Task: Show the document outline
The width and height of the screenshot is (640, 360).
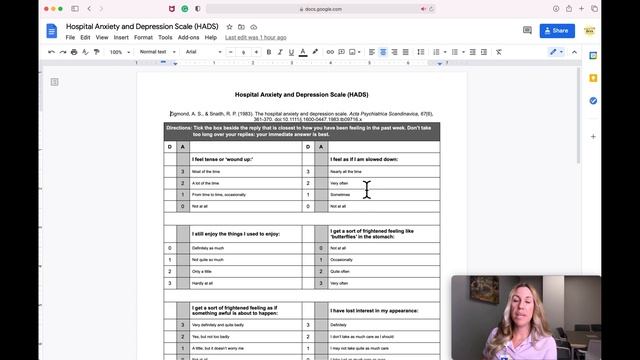Action: tap(54, 82)
